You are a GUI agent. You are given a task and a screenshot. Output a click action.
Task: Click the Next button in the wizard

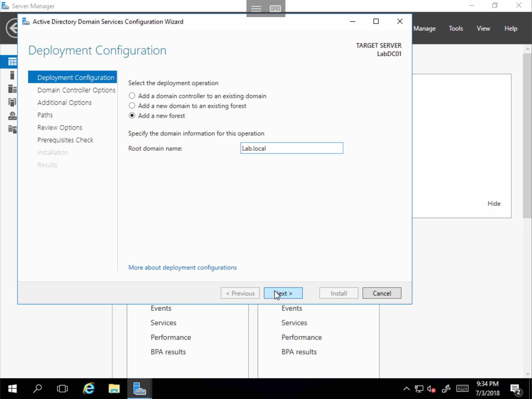click(x=283, y=293)
